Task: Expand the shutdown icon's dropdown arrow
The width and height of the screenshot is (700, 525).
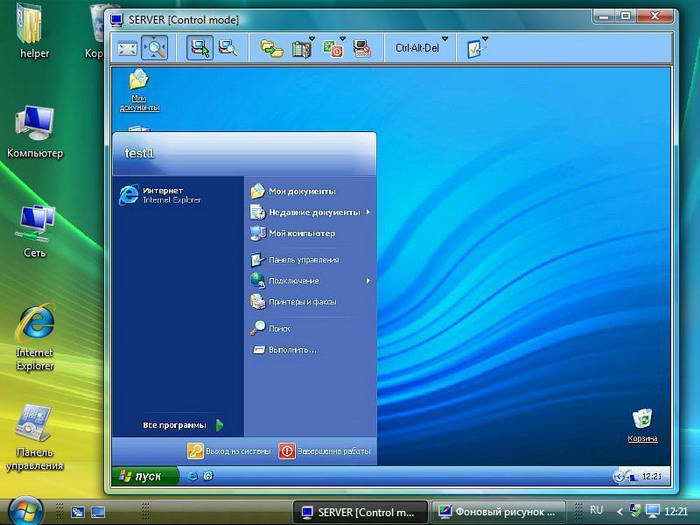Action: point(342,38)
